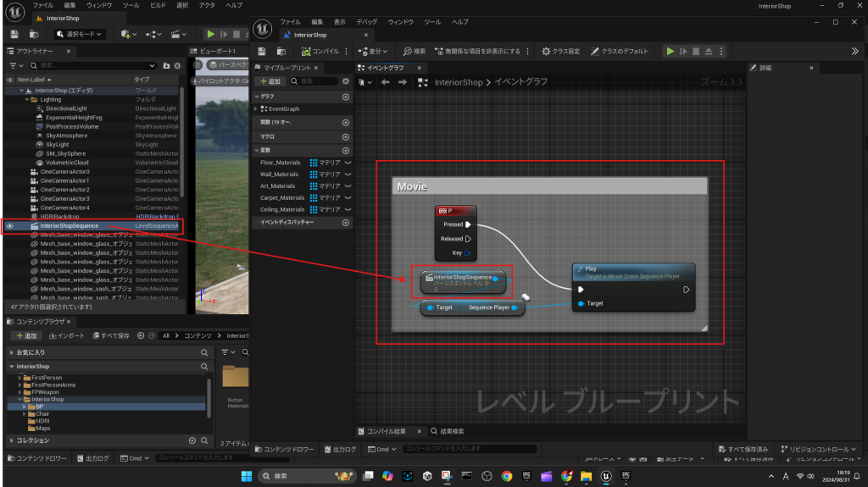
Task: Click the green Play button in blueprint toolbar
Action: pyautogui.click(x=670, y=51)
